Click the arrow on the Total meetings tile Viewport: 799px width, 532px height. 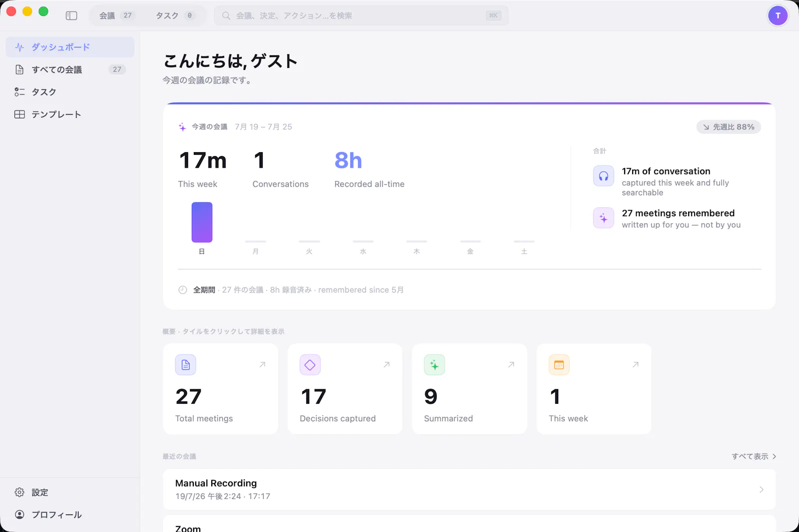[262, 365]
